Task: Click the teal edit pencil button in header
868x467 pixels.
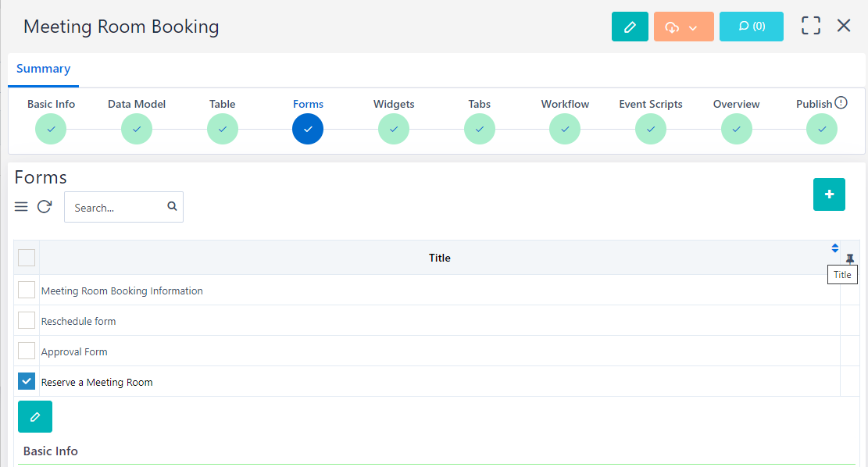Action: (x=630, y=27)
